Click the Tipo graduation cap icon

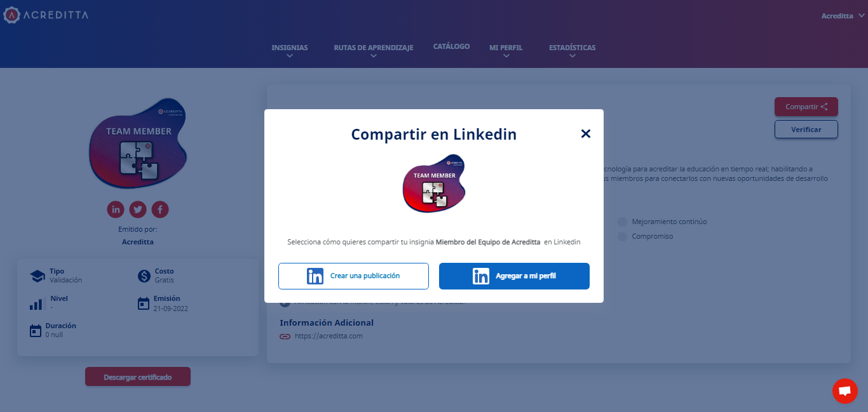37,276
